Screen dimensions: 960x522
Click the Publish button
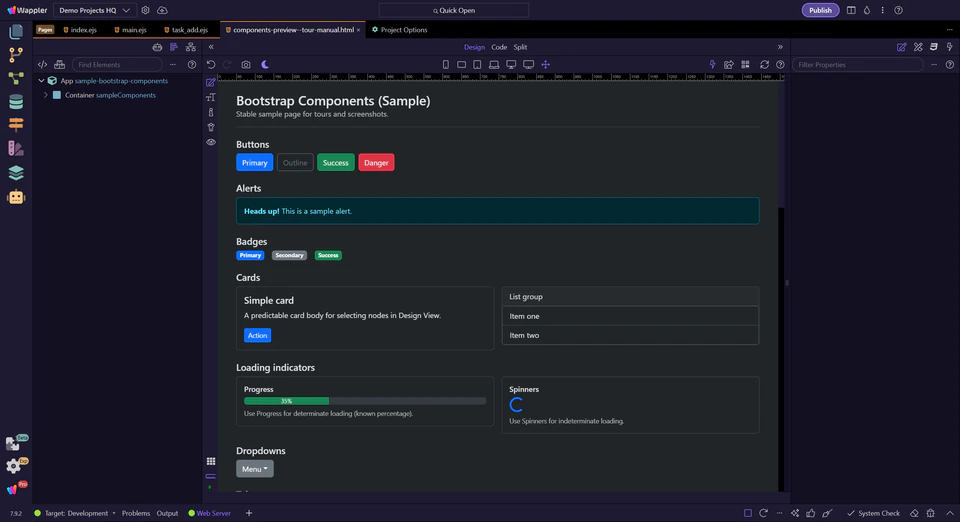[820, 10]
